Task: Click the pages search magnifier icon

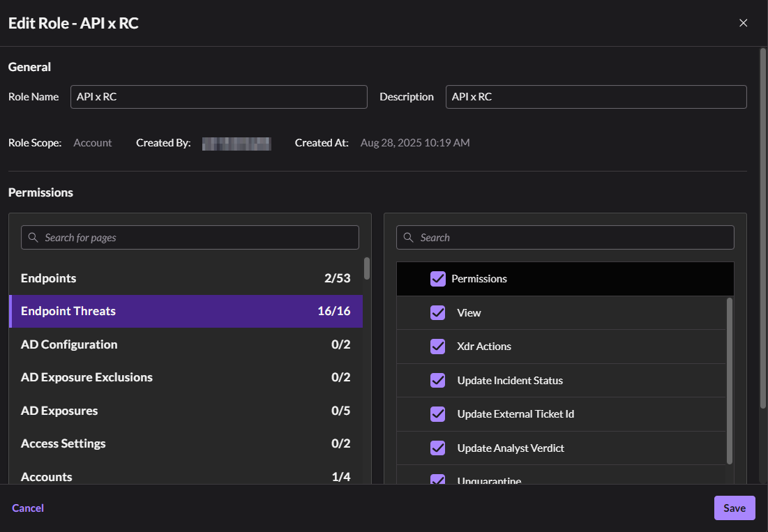Action: point(33,238)
